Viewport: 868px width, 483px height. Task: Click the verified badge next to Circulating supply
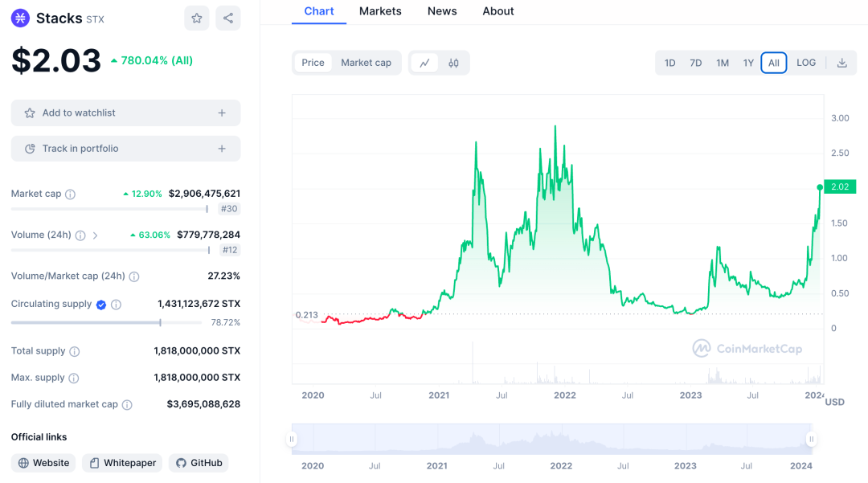[101, 305]
